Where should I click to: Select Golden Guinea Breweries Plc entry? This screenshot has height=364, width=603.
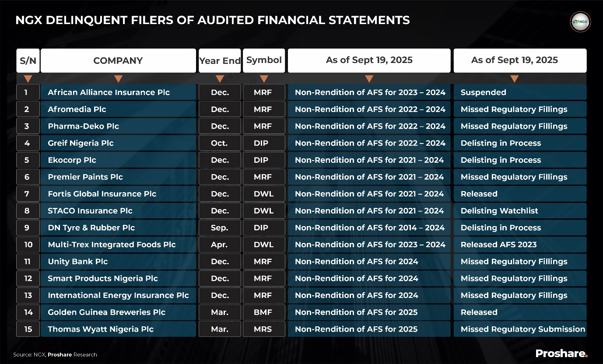click(x=106, y=312)
